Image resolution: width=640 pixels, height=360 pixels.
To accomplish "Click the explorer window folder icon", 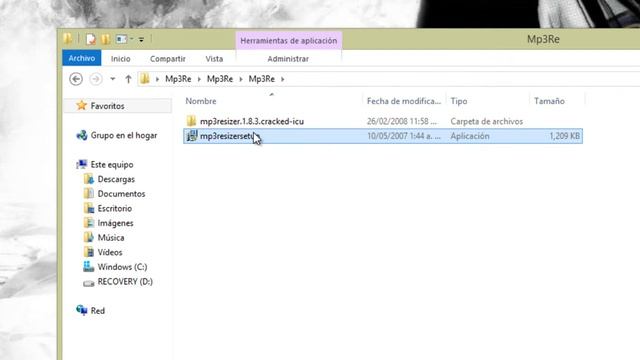I will [68, 39].
